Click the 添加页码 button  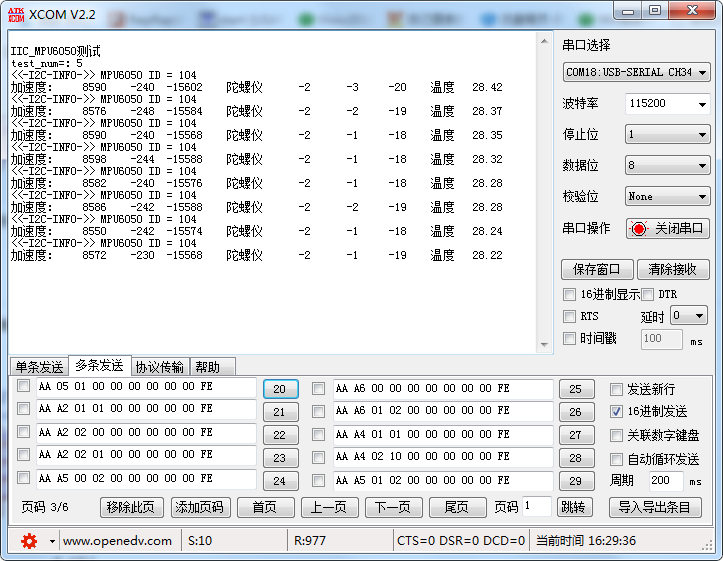[201, 508]
